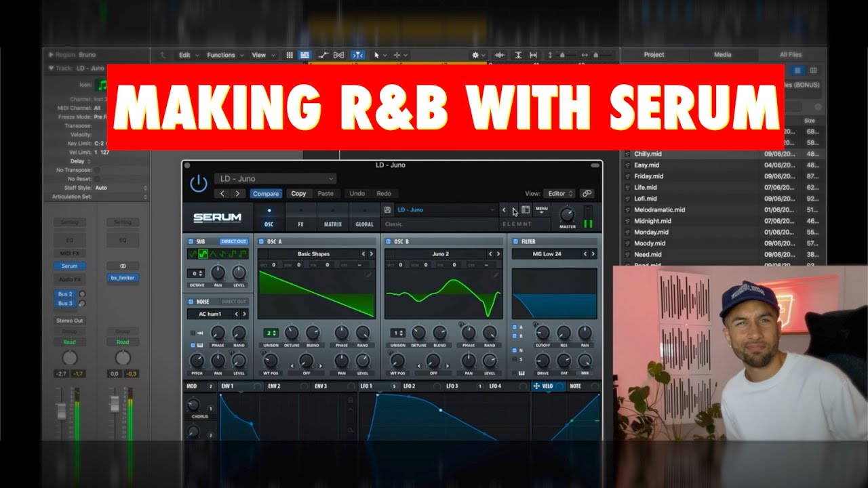Click the Serum instrument slot in channel strip
The height and width of the screenshot is (488, 868).
[69, 266]
